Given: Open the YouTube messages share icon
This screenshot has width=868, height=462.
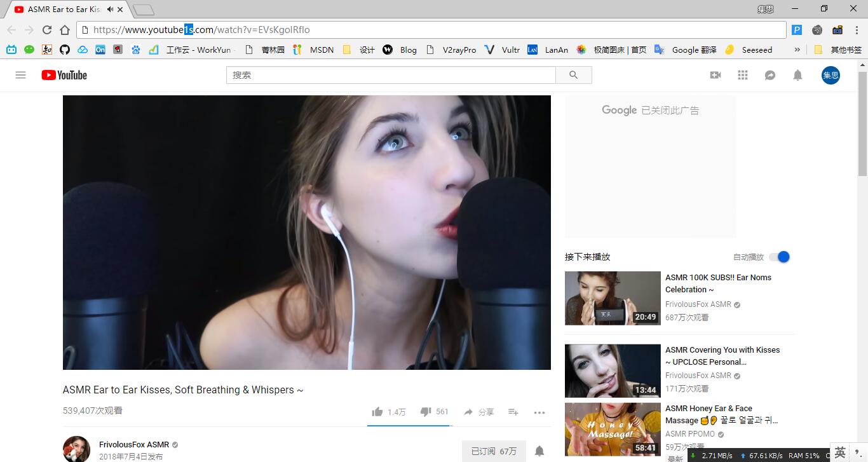Looking at the screenshot, I should 770,75.
